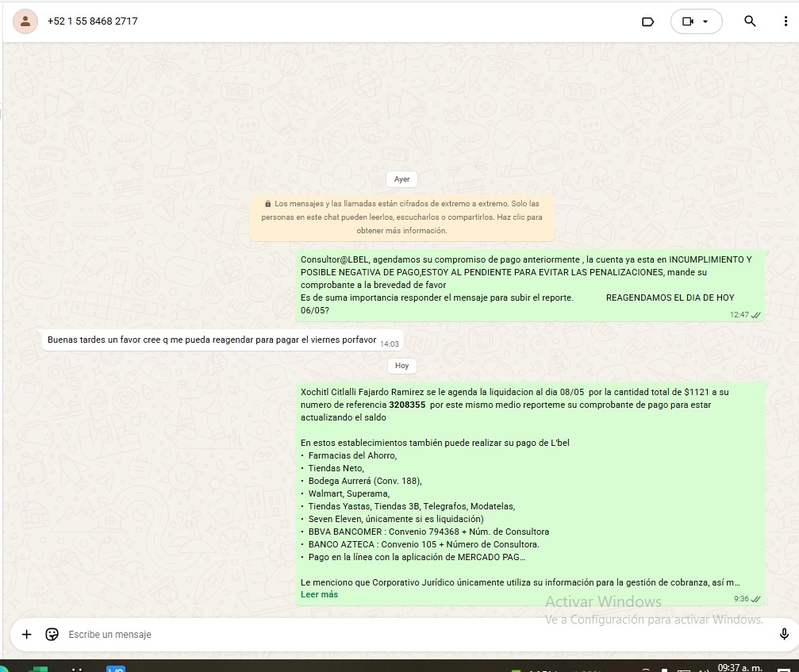Click the 14:03 message timestamp
Image resolution: width=799 pixels, height=672 pixels.
[x=390, y=344]
